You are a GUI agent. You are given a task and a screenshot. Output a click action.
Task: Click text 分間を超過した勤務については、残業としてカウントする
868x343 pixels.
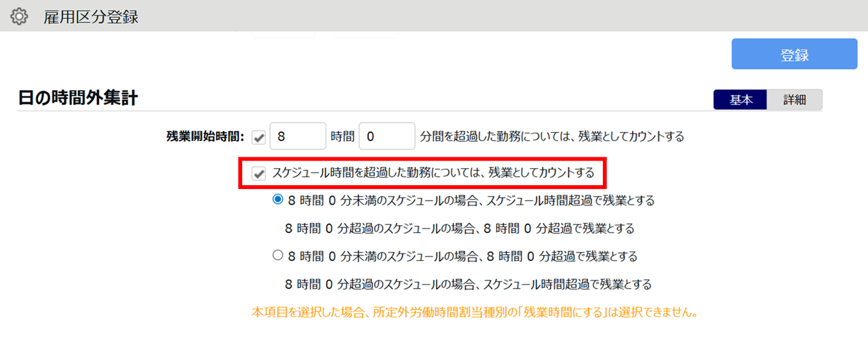[x=553, y=136]
